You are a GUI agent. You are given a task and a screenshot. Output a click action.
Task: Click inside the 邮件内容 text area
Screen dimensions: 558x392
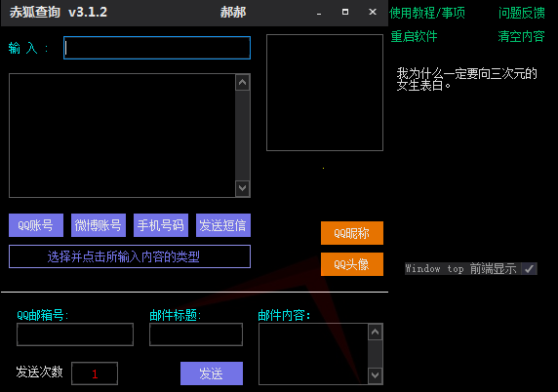point(313,354)
